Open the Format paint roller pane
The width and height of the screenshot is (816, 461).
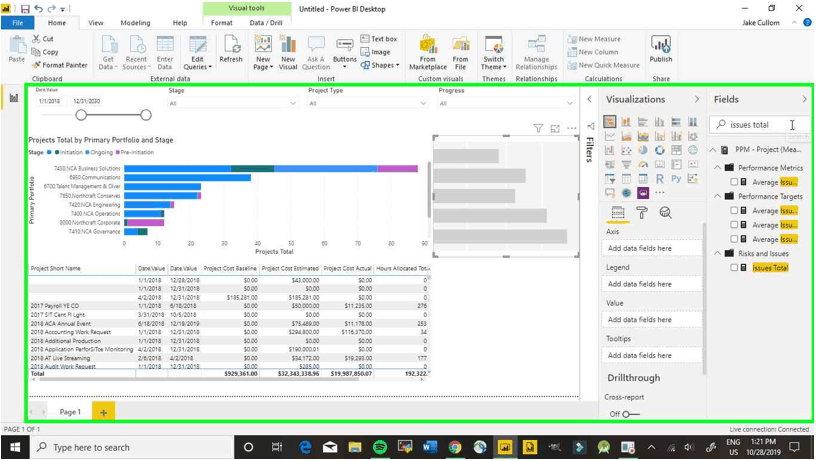pos(642,212)
